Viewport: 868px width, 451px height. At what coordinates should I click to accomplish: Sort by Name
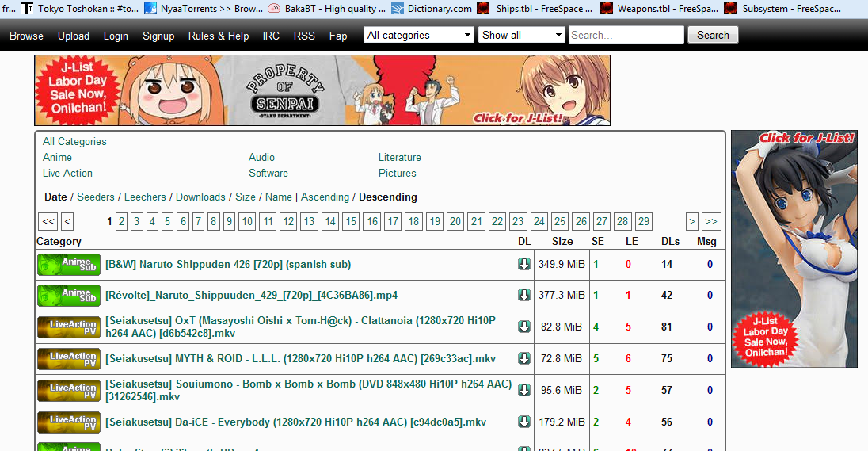(279, 197)
